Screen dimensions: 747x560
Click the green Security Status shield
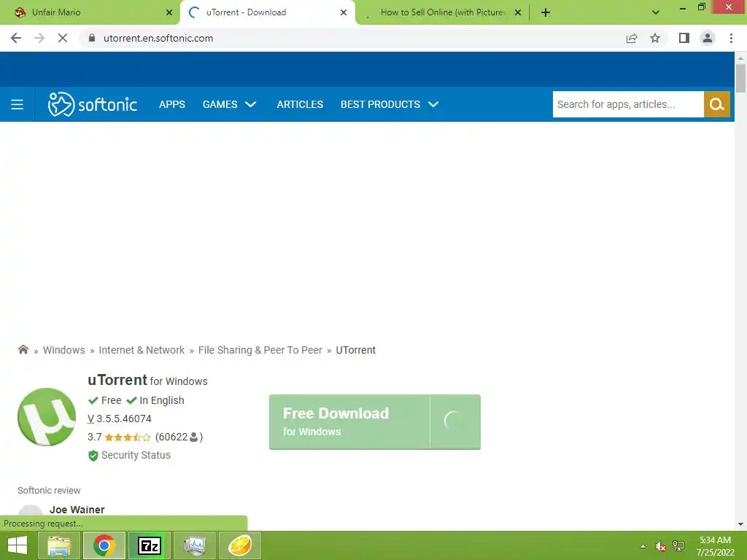93,456
